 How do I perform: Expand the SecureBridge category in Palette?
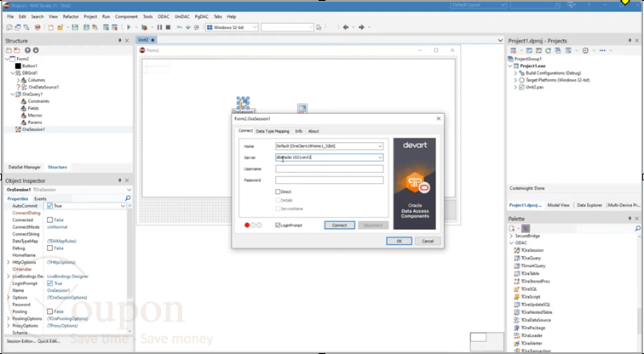click(511, 237)
